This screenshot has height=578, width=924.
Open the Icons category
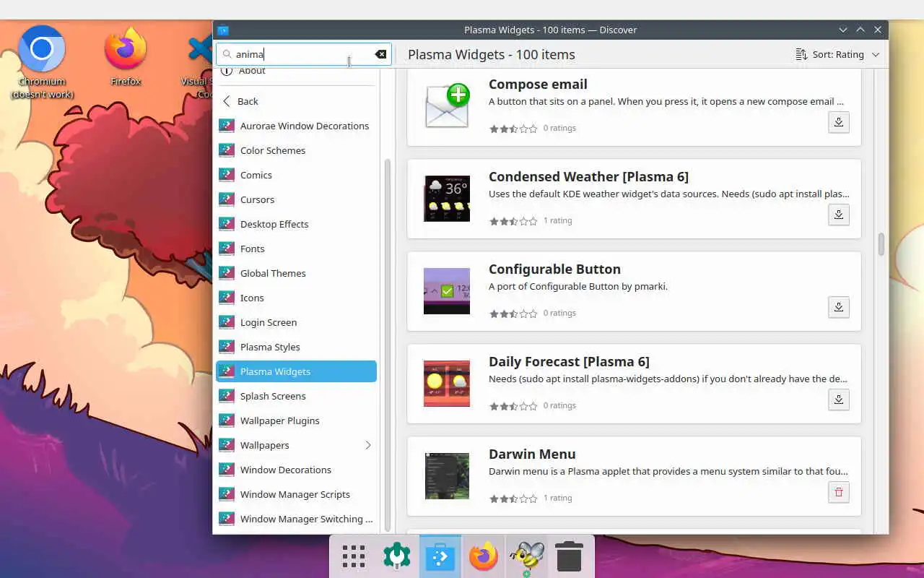pos(296,298)
